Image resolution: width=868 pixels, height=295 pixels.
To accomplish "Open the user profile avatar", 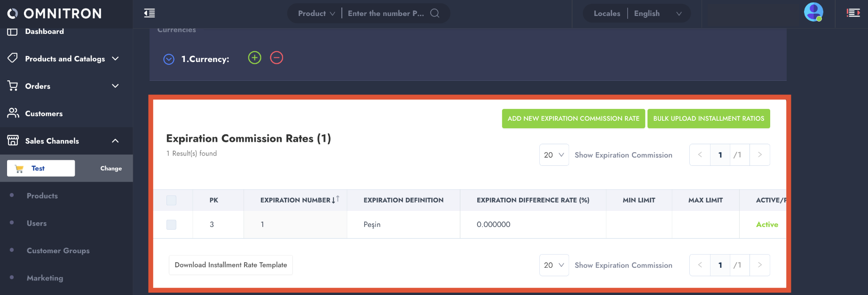I will tap(813, 12).
